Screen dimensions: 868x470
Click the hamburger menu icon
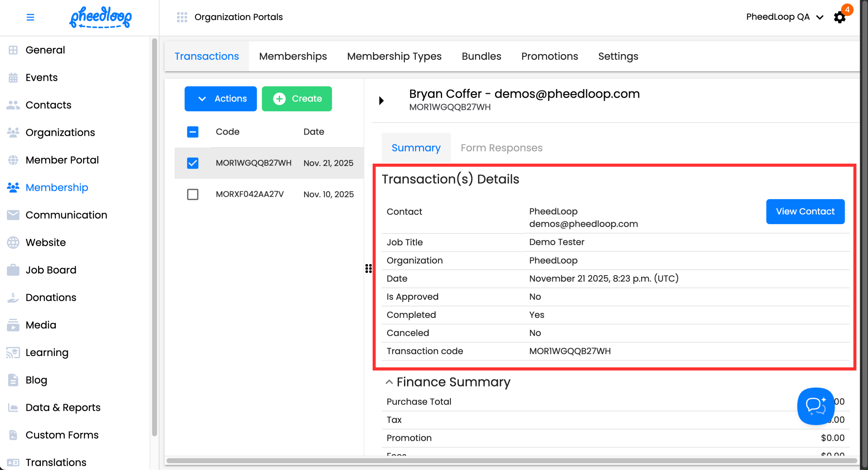[x=30, y=17]
